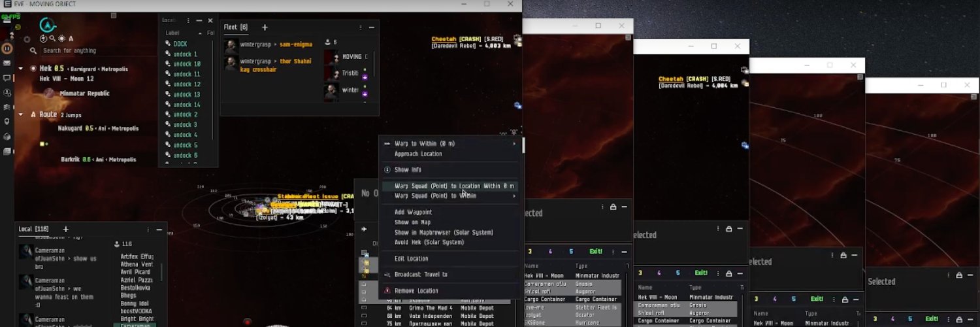Click the autopilot A ring icon
The image size is (980, 327).
(x=48, y=26)
